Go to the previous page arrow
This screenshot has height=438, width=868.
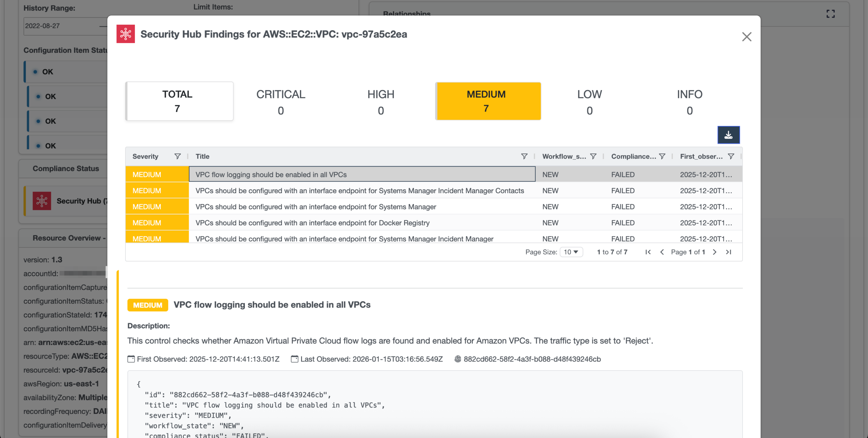pyautogui.click(x=662, y=252)
